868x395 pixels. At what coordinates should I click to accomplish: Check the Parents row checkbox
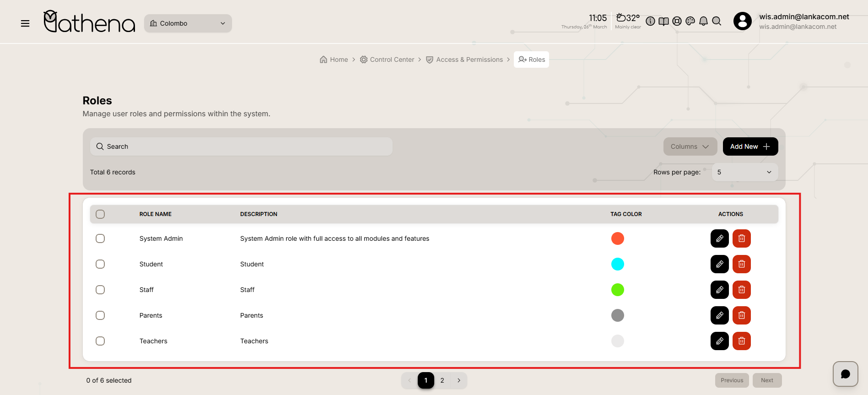[100, 315]
